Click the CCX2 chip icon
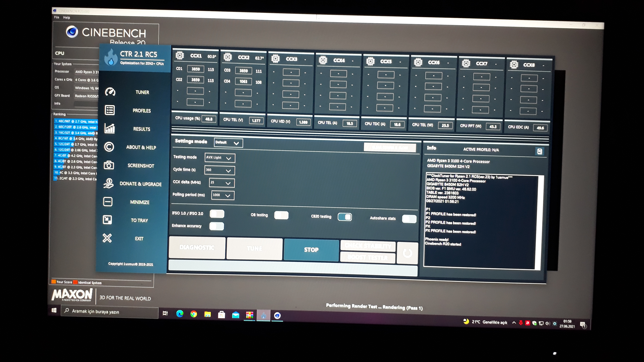The width and height of the screenshot is (644, 362). (x=227, y=57)
